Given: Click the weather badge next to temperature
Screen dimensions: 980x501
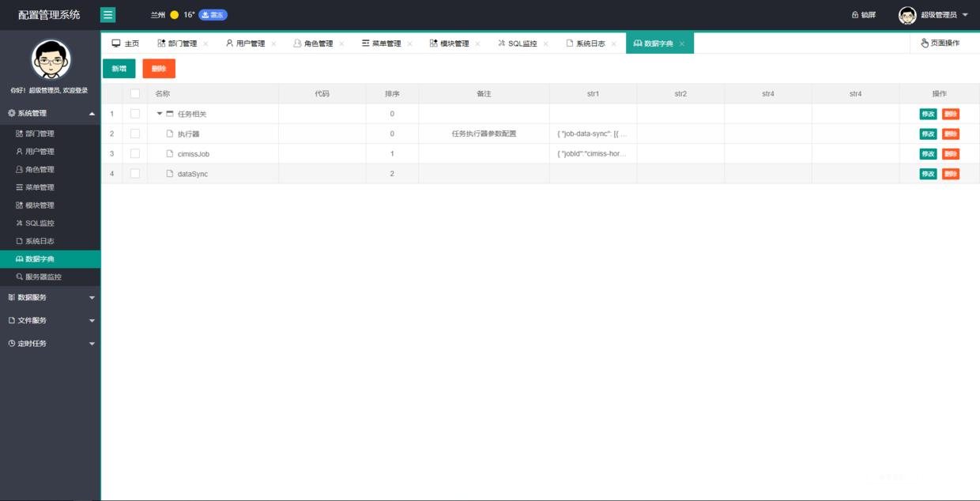Looking at the screenshot, I should pos(213,15).
